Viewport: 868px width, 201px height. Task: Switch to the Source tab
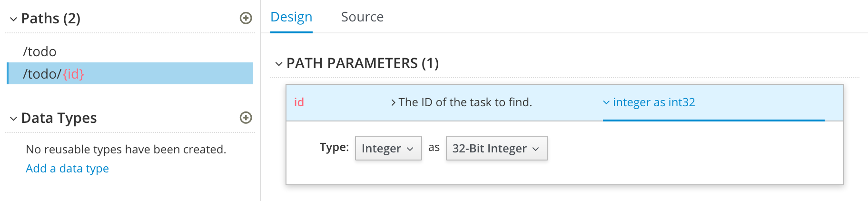click(x=362, y=17)
